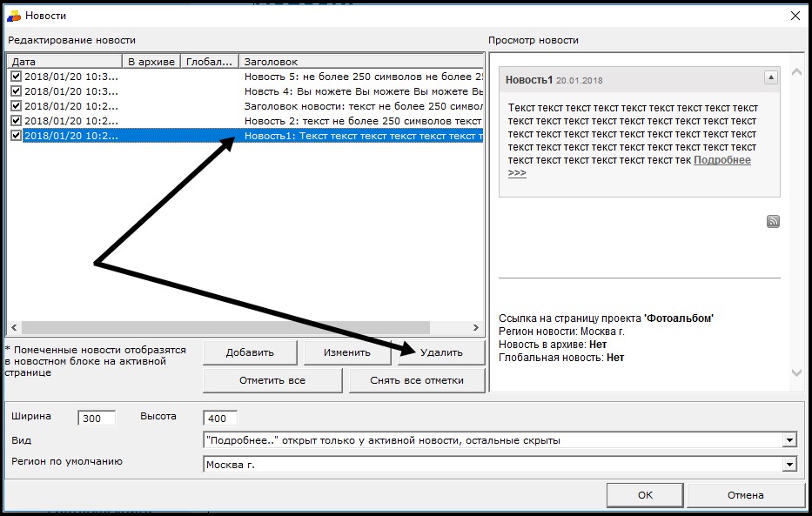This screenshot has width=812, height=516.
Task: Toggle checkbox for Новость 4 row
Action: [16, 91]
